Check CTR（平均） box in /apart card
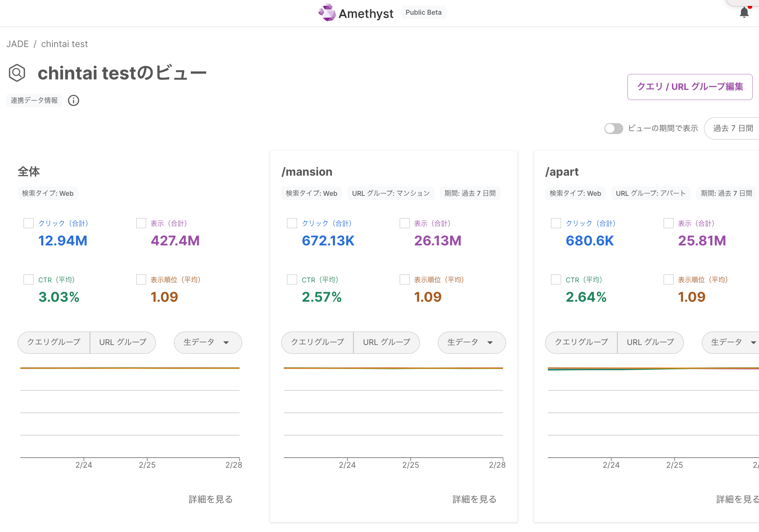The height and width of the screenshot is (532, 759). [x=556, y=279]
